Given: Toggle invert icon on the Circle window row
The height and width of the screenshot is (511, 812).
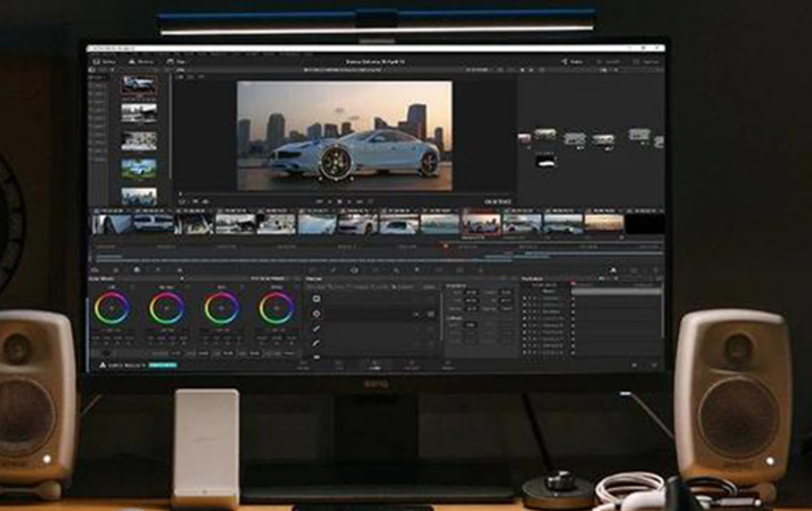Looking at the screenshot, I should (x=416, y=314).
